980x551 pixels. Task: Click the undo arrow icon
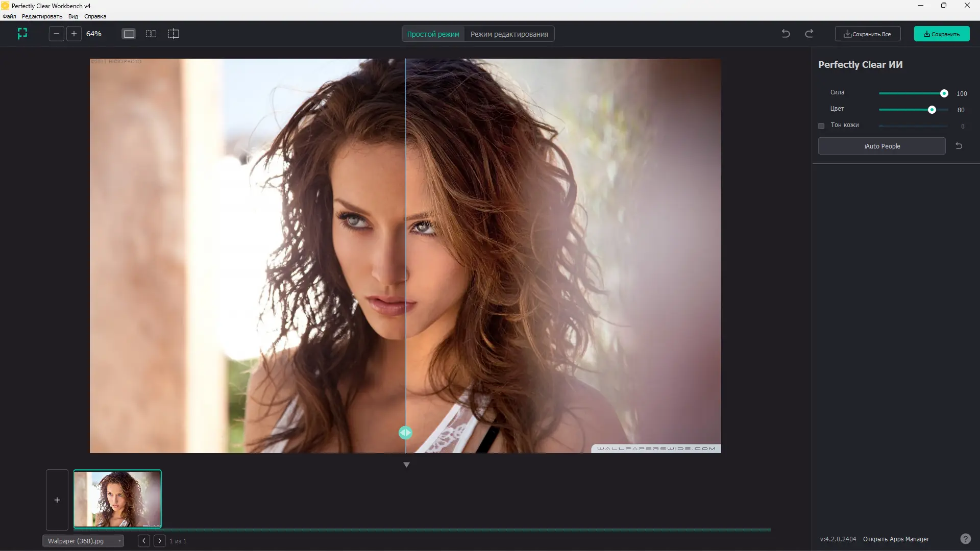pos(786,34)
